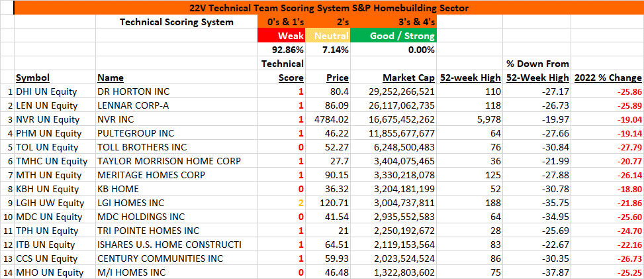Select the LGI Homes price 120.71
Screen dimensions: 644x279
pyautogui.click(x=328, y=203)
